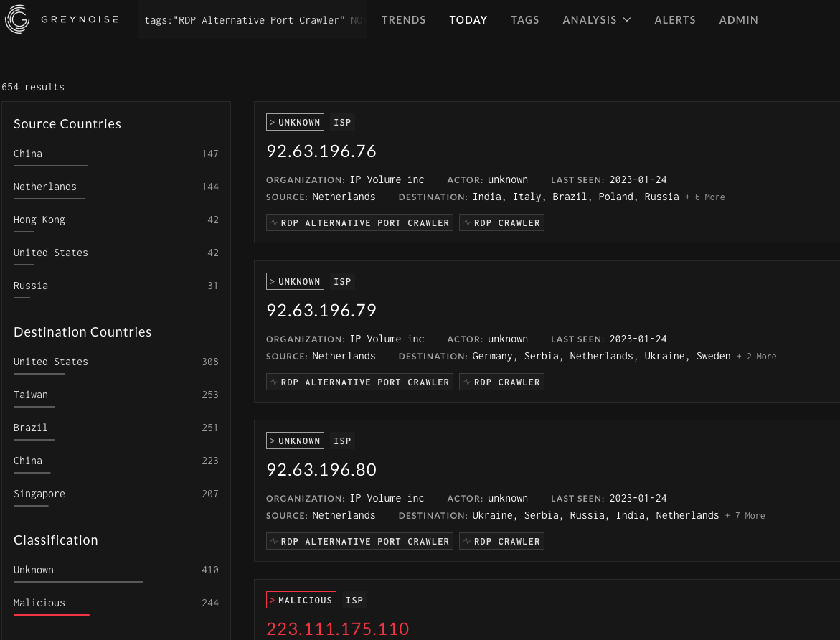This screenshot has height=640, width=840.
Task: Click RDP CRAWLER tag on 92.63.196.80
Action: (x=501, y=541)
